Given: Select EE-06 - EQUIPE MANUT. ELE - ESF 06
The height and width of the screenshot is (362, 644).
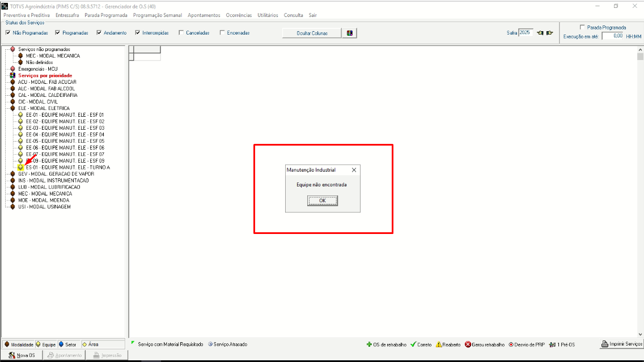Looking at the screenshot, I should [x=65, y=148].
